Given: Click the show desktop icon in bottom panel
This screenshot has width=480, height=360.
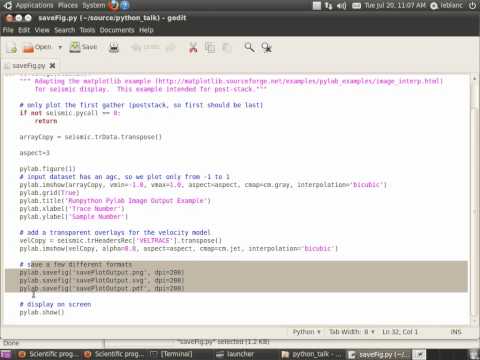Looking at the screenshot, I should (x=6, y=354).
